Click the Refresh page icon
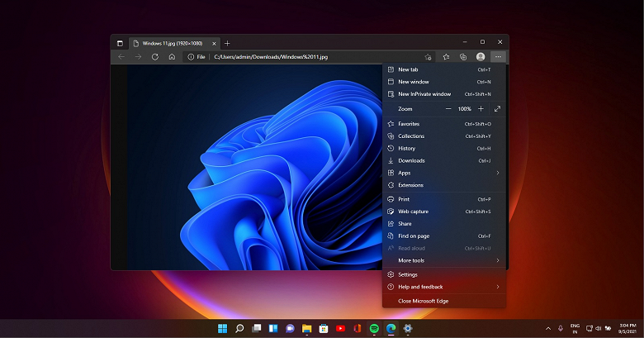 (x=154, y=57)
